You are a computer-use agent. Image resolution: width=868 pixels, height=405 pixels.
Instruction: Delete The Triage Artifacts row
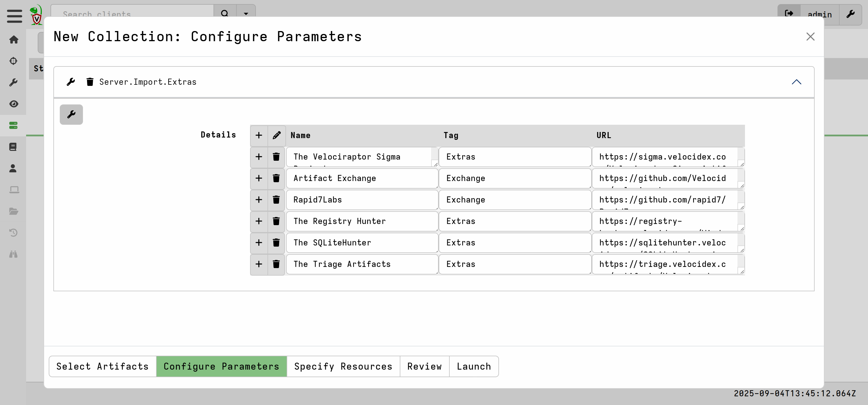276,264
